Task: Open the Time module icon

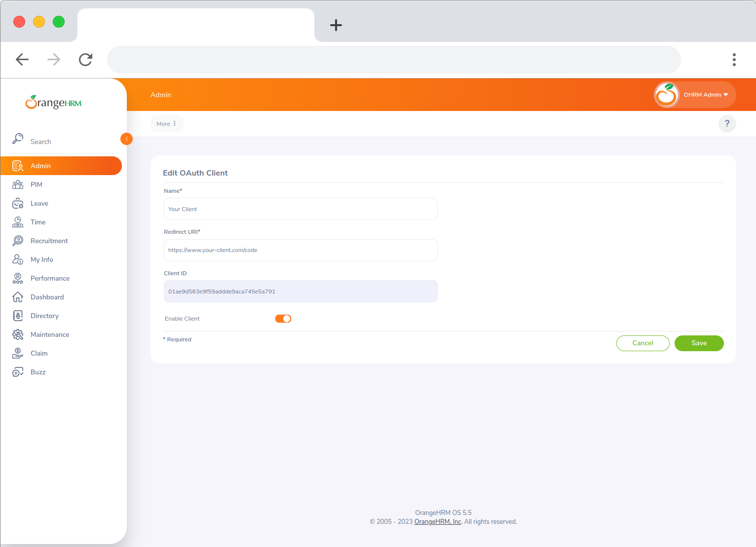Action: [18, 222]
